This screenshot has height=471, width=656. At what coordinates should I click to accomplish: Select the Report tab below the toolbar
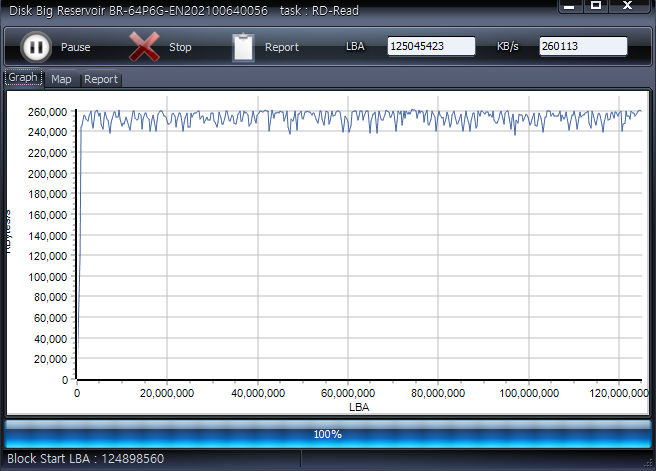[100, 79]
